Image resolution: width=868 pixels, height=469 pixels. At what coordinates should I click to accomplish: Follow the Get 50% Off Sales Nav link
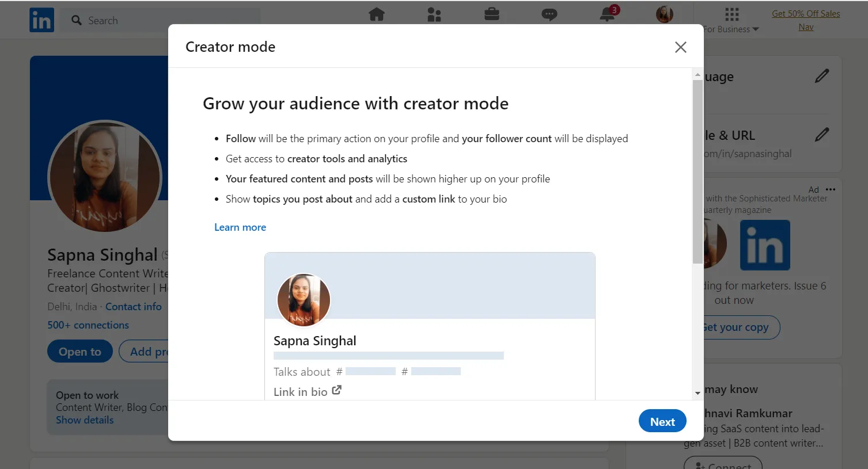(x=806, y=20)
